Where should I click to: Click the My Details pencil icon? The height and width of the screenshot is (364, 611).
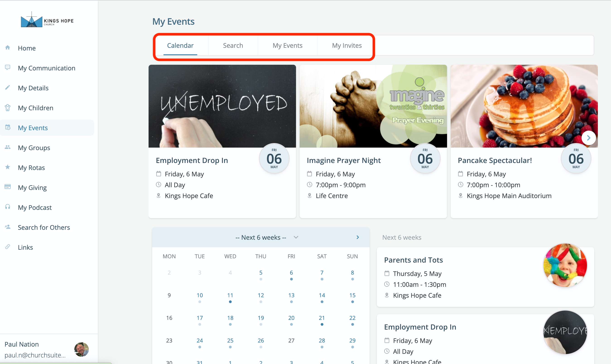click(8, 87)
